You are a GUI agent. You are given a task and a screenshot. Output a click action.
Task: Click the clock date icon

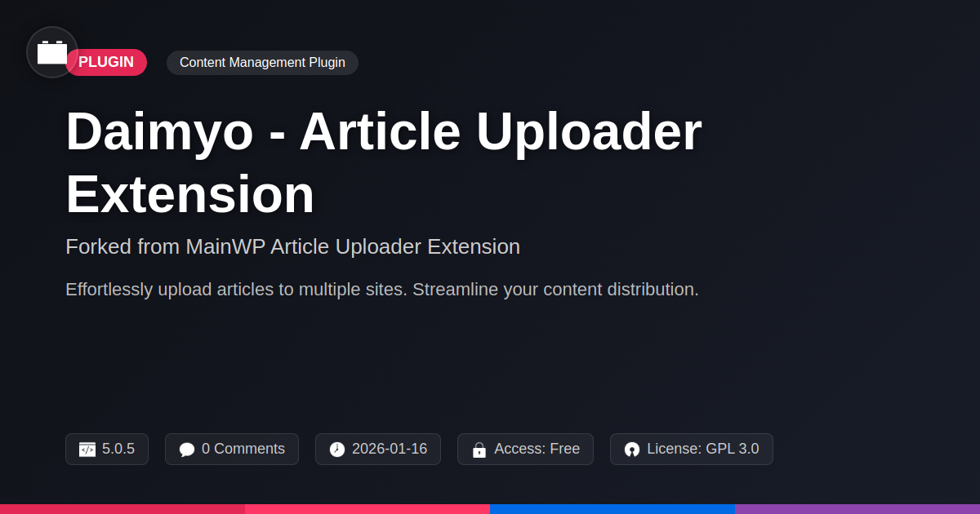coord(337,450)
